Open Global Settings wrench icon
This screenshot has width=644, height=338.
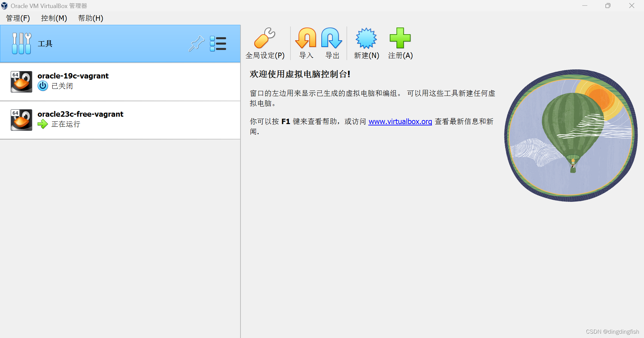tap(265, 38)
